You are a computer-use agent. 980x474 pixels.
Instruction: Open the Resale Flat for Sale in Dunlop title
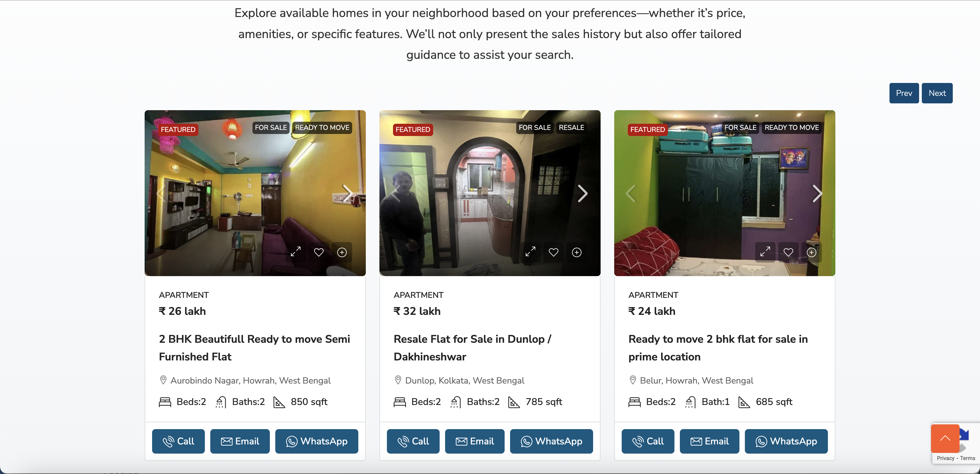pos(472,348)
